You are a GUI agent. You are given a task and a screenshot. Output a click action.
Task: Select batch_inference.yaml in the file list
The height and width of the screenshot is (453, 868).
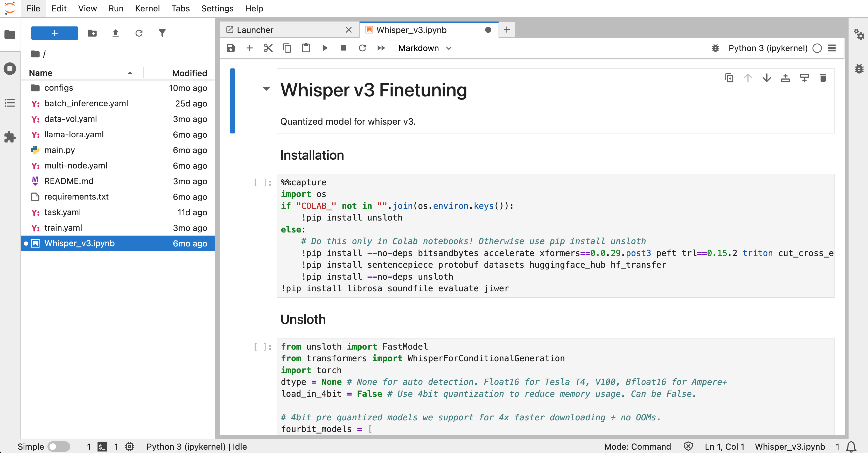coord(118,103)
